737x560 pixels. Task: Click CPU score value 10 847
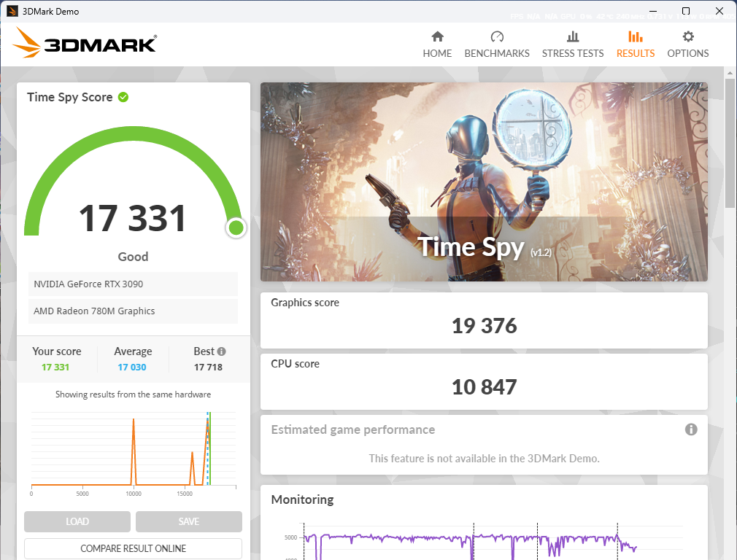pos(484,387)
